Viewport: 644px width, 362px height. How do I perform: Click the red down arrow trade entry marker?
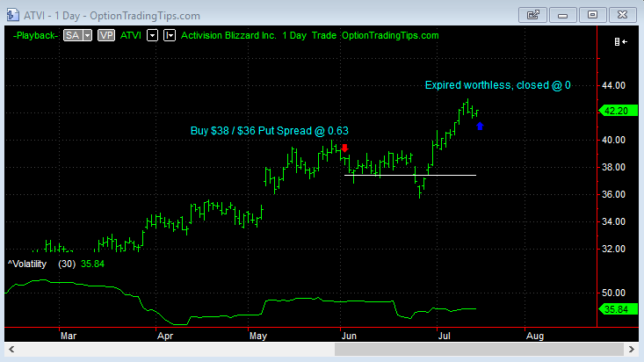[345, 148]
